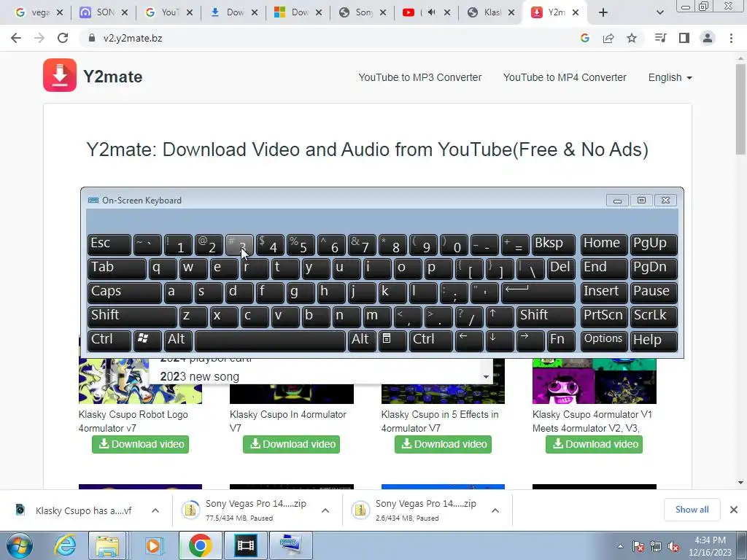Open YouTube to MP3 Converter menu link
The width and height of the screenshot is (747, 560).
click(x=419, y=77)
